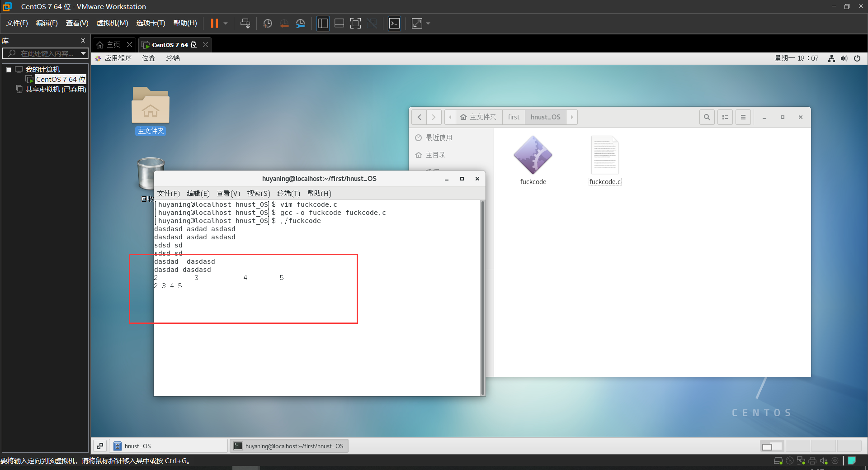
Task: Open the terminal 帮助(H) menu
Action: pos(319,193)
